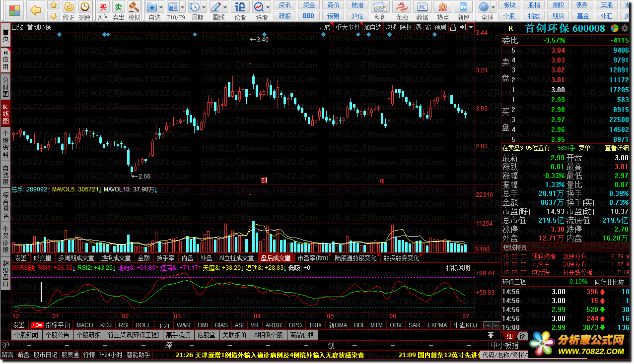Click the 同行业比较 peer comparison label
Image resolution: width=634 pixels, height=364 pixels.
[609, 282]
